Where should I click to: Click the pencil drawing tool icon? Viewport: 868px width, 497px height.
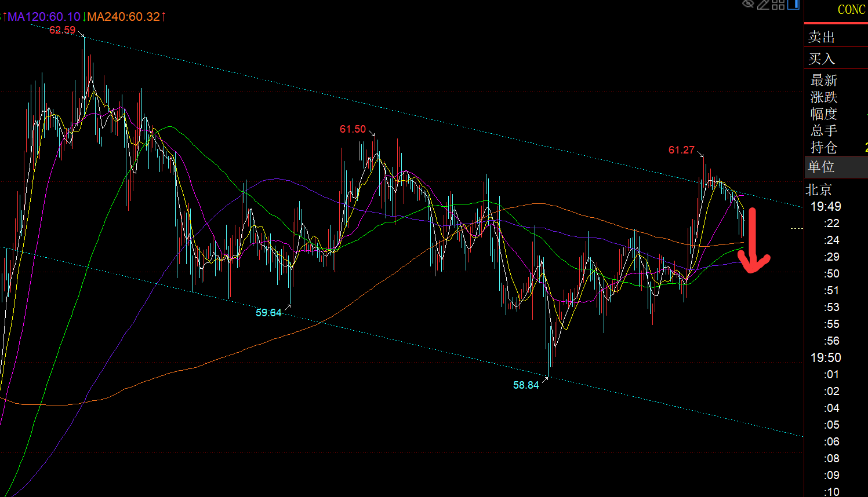(763, 5)
